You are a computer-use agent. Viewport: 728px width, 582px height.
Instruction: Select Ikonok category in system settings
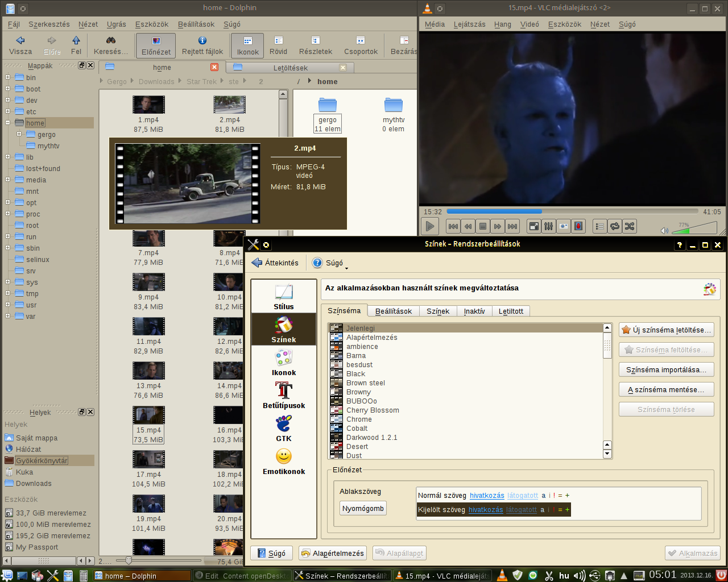(284, 363)
